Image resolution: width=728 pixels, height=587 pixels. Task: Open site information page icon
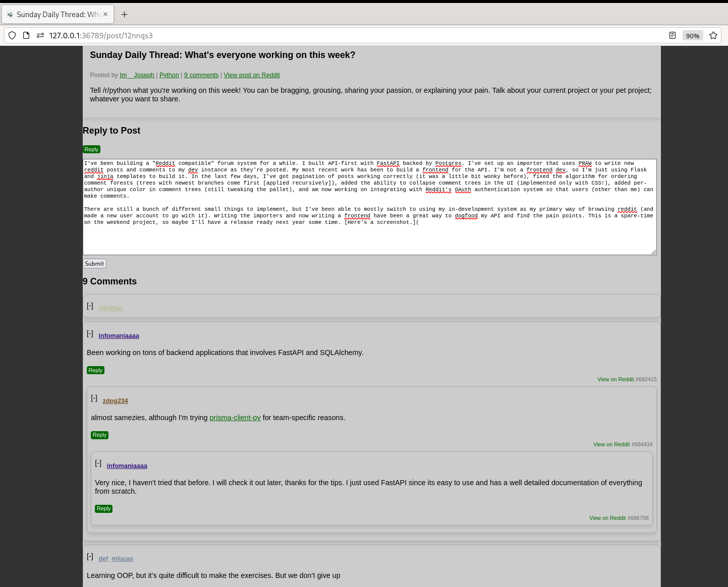click(x=26, y=35)
